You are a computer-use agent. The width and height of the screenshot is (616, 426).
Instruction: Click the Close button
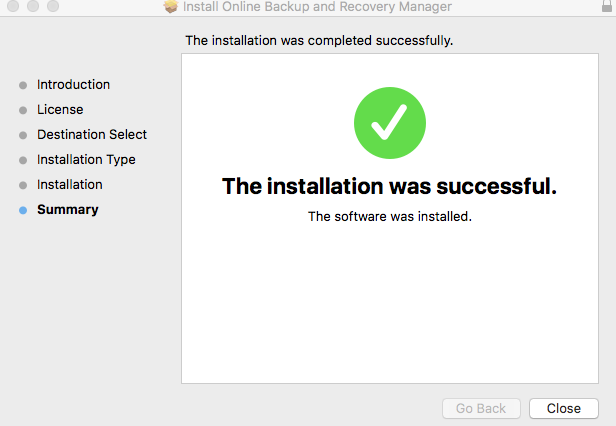coord(564,408)
